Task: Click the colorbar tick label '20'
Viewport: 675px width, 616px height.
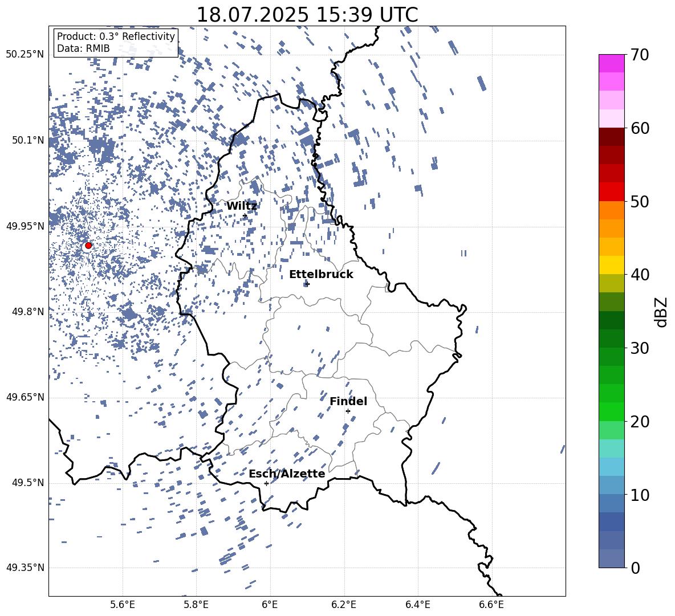Action: point(640,422)
